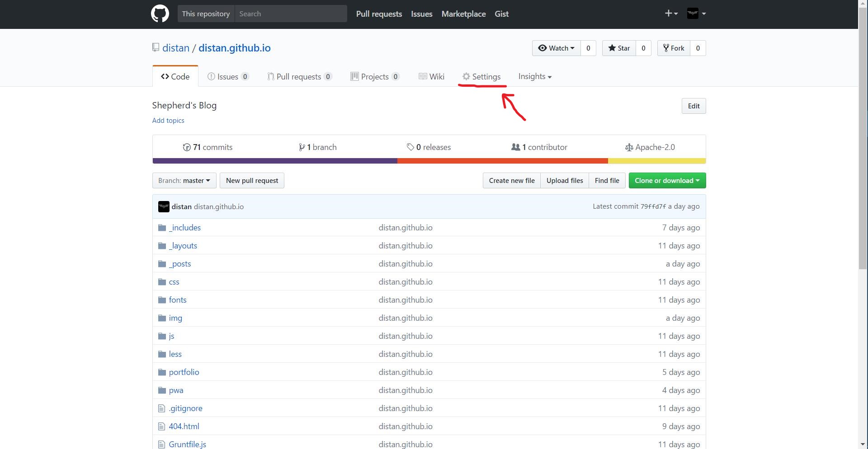Click the portfolio folder icon
The image size is (868, 449).
[162, 372]
